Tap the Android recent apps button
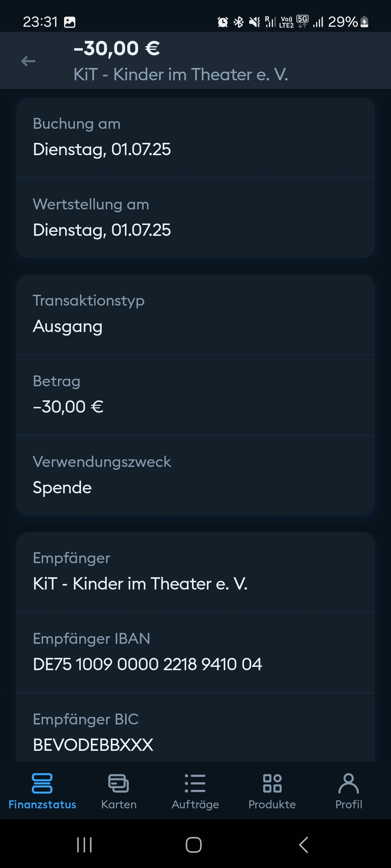This screenshot has height=868, width=391. [84, 845]
